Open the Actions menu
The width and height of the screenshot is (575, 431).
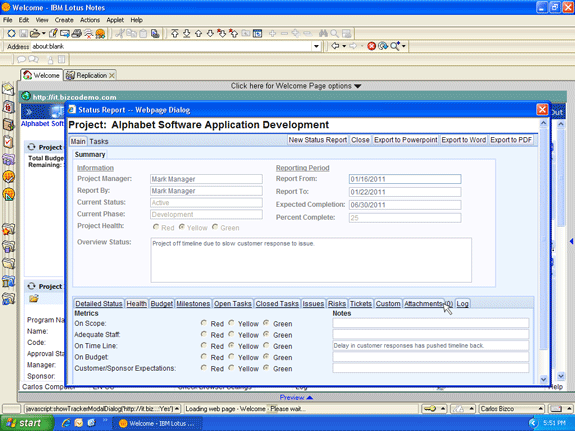tap(90, 20)
